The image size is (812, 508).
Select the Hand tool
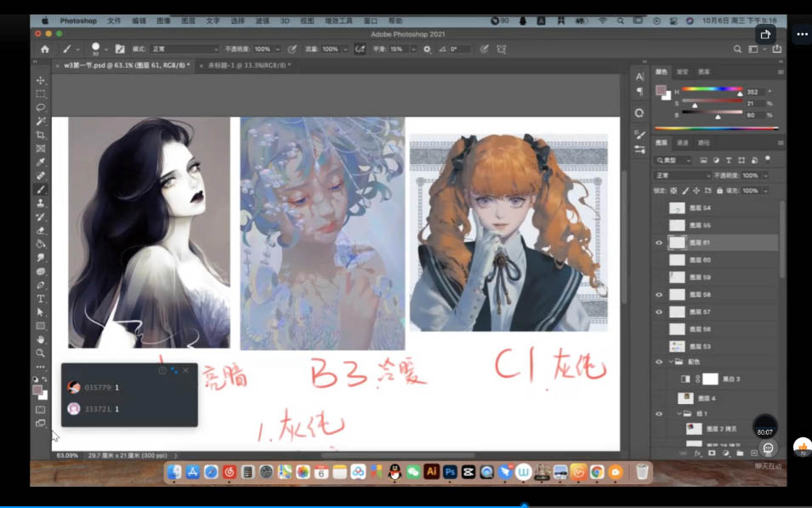[41, 340]
